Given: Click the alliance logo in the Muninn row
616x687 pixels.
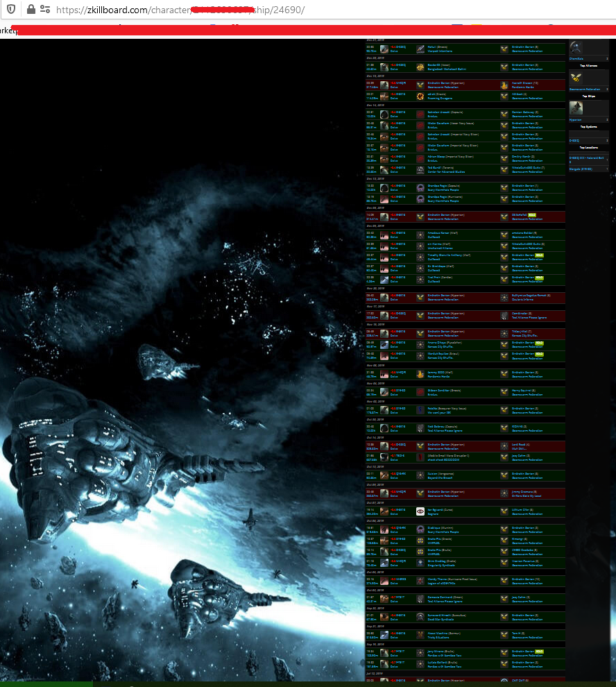Looking at the screenshot, I should 420,529.
